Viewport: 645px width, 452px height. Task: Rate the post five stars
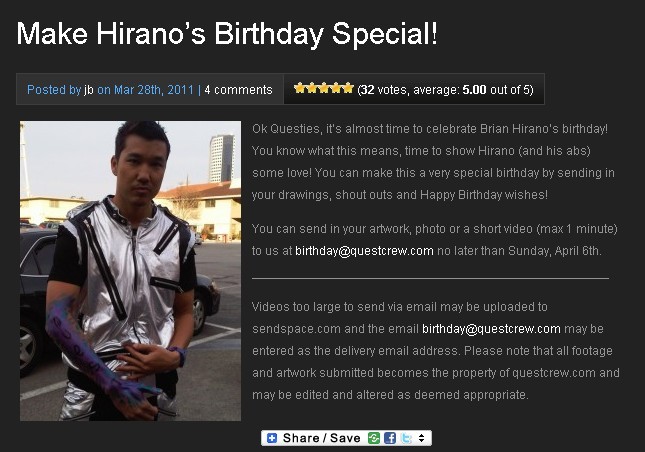point(348,88)
